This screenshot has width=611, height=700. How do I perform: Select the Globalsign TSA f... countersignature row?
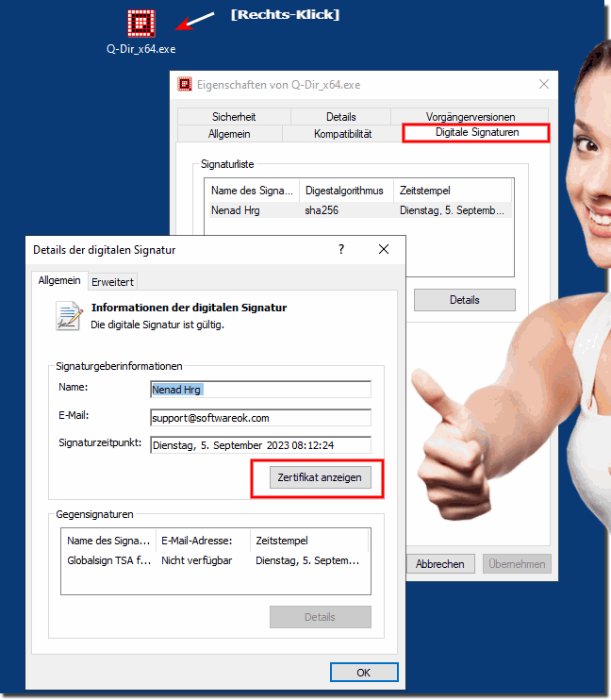(x=216, y=560)
